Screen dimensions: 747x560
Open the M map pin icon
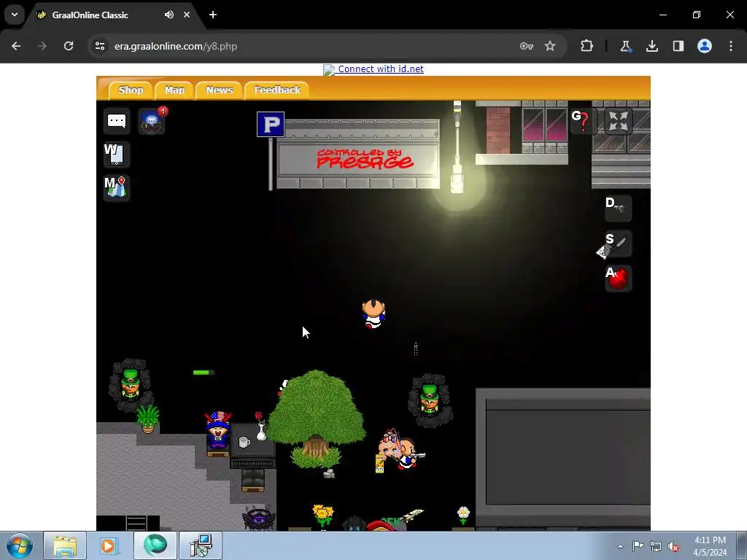pyautogui.click(x=116, y=187)
